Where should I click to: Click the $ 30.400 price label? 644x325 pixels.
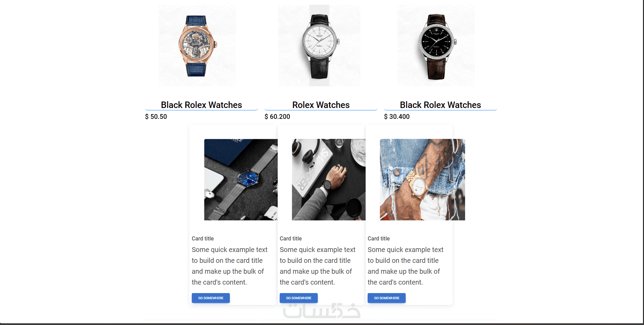(x=397, y=116)
